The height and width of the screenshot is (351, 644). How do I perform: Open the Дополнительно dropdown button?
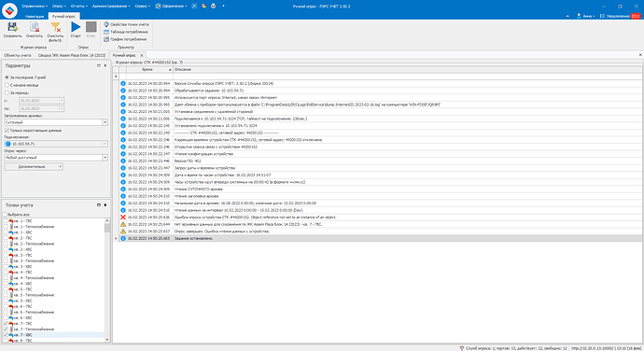34,167
